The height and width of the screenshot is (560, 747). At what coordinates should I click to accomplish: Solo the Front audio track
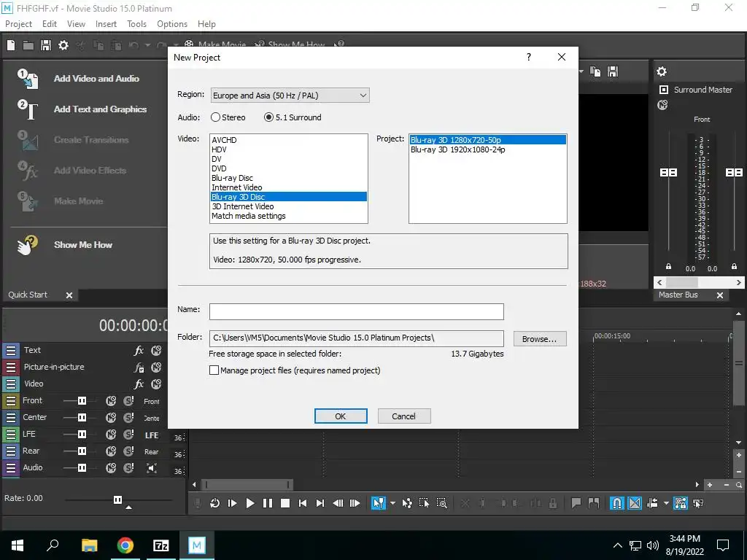128,401
